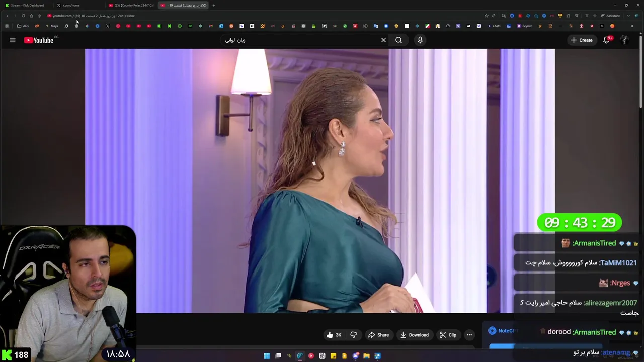Open more actions ellipsis under video

coord(469,335)
